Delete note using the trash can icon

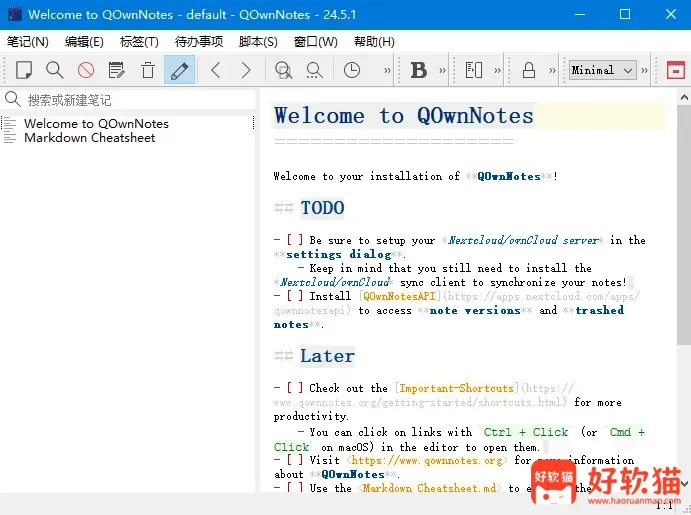(x=148, y=70)
